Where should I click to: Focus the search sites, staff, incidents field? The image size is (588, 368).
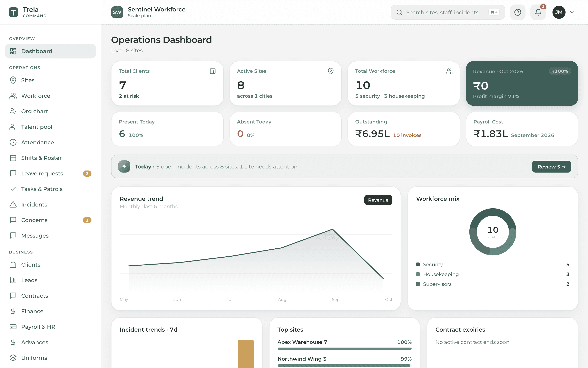[448, 12]
